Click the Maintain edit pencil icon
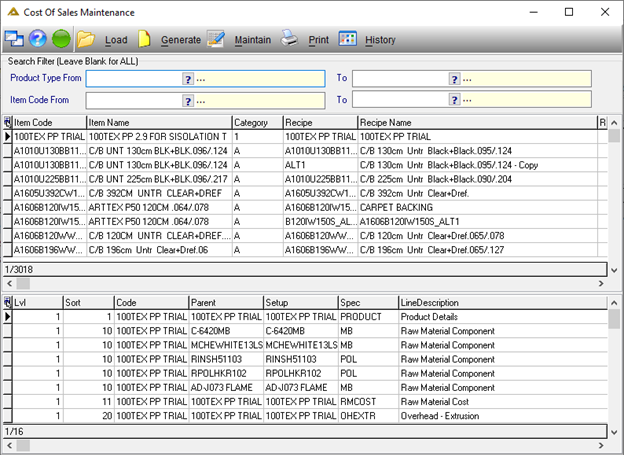Viewport: 624px width, 455px height. click(x=216, y=39)
